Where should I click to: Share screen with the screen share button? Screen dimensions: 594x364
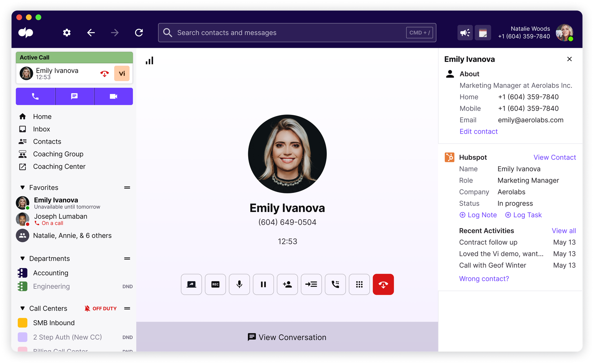[191, 284]
